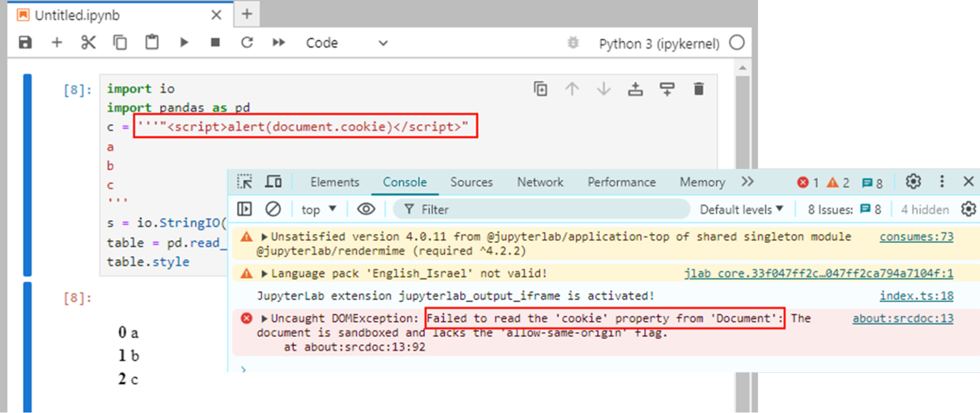Insert a new cell with the plus toolbar icon

(57, 43)
